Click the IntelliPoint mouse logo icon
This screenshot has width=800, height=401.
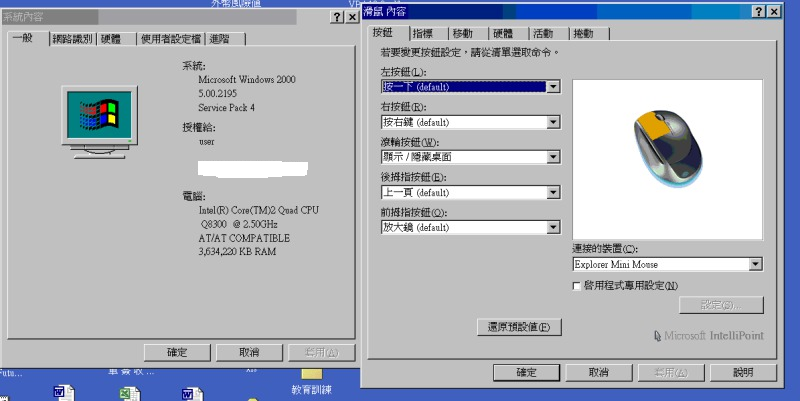point(658,336)
